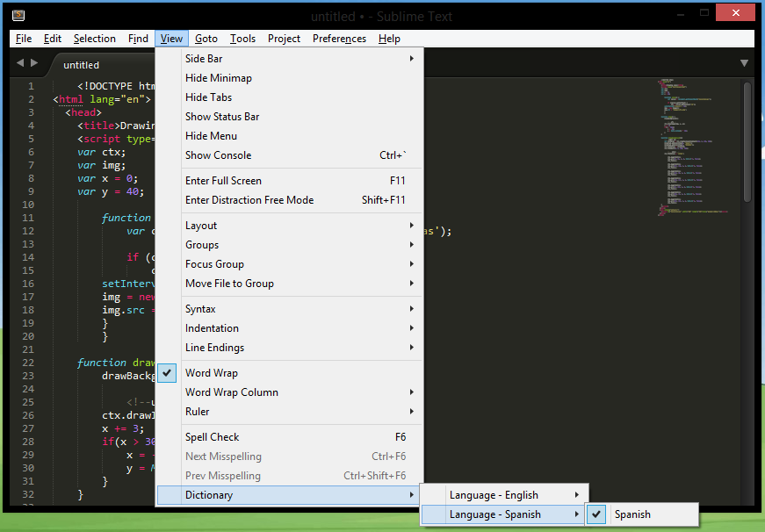The image size is (765, 532).
Task: Expand the Layout submenu
Action: (x=290, y=226)
